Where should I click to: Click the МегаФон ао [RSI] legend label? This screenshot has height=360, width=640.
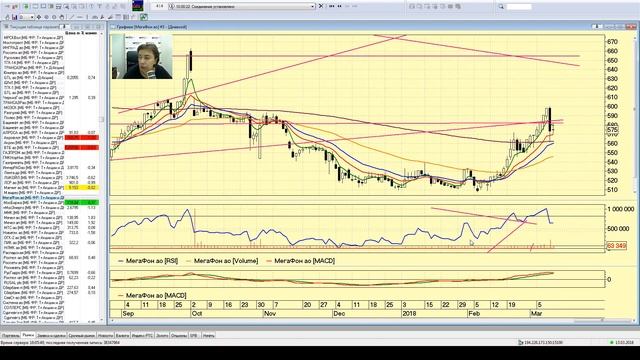[x=151, y=261]
